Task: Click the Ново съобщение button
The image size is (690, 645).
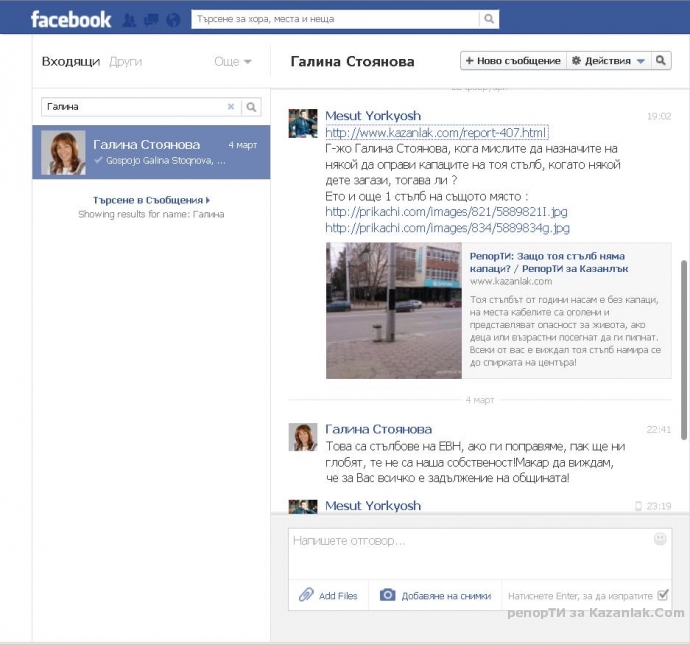Action: click(x=513, y=61)
